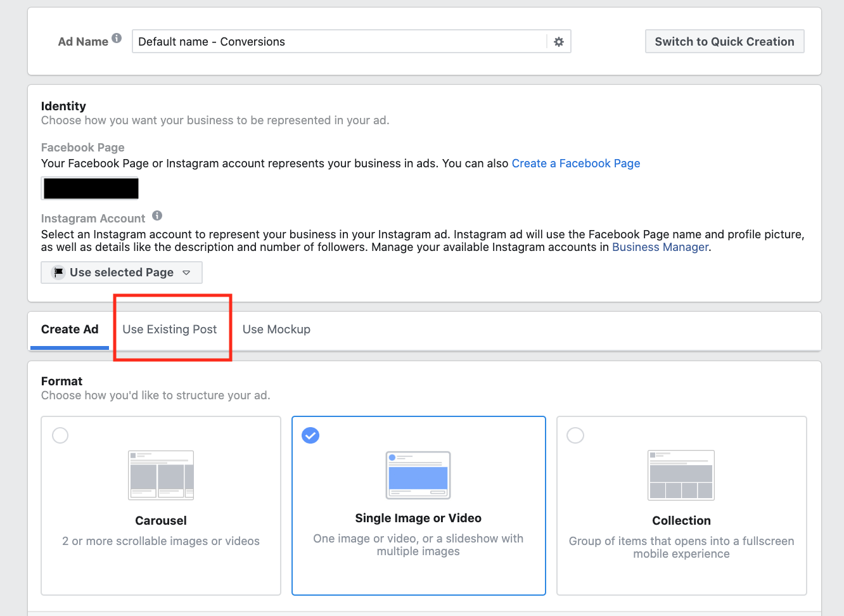
Task: Click the Identity section heading
Action: (x=63, y=106)
